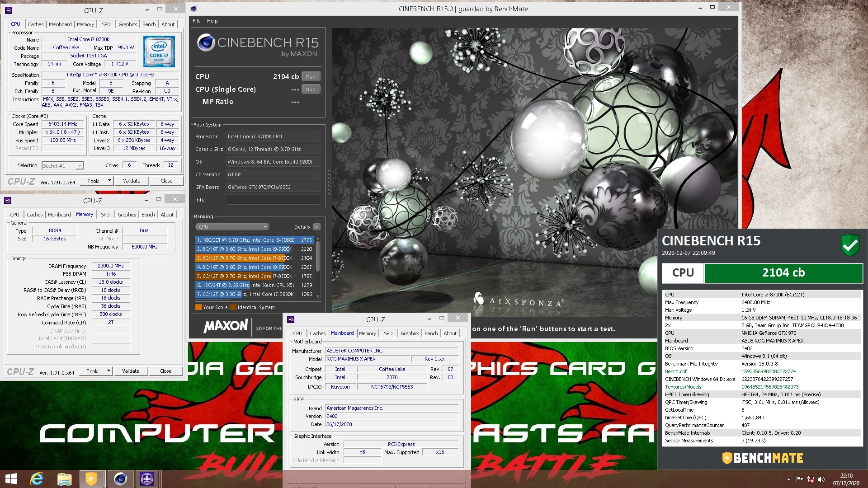
Task: Click the orange Your Score swatch
Action: click(198, 307)
